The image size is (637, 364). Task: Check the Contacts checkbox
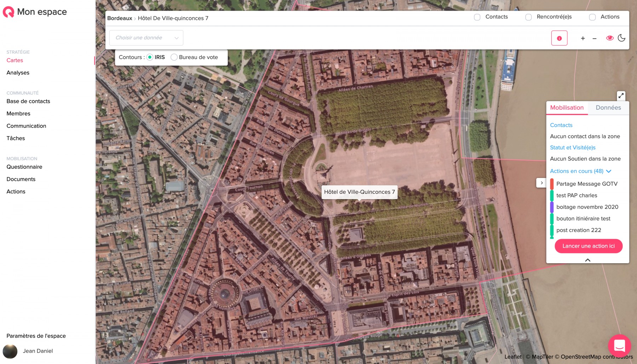click(x=477, y=17)
